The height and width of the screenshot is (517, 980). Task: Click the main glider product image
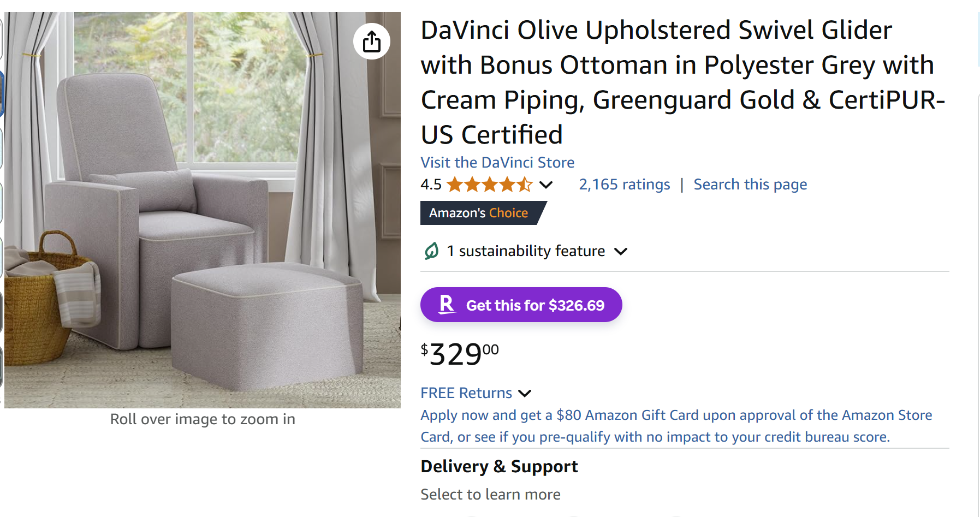tap(203, 210)
